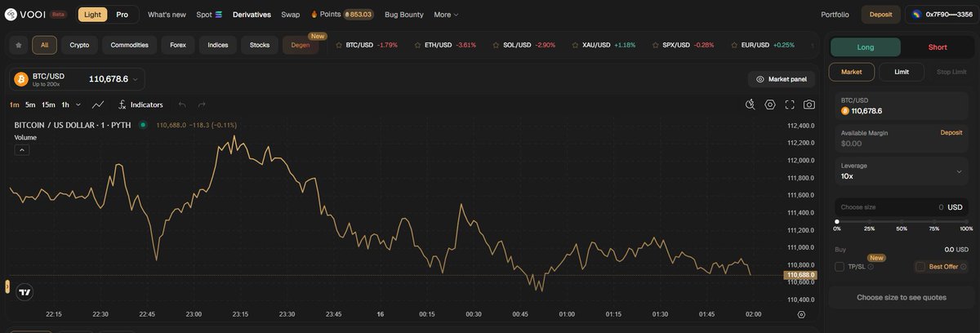This screenshot has width=980, height=333.
Task: Collapse the Volume indicator legend
Action: (22, 150)
